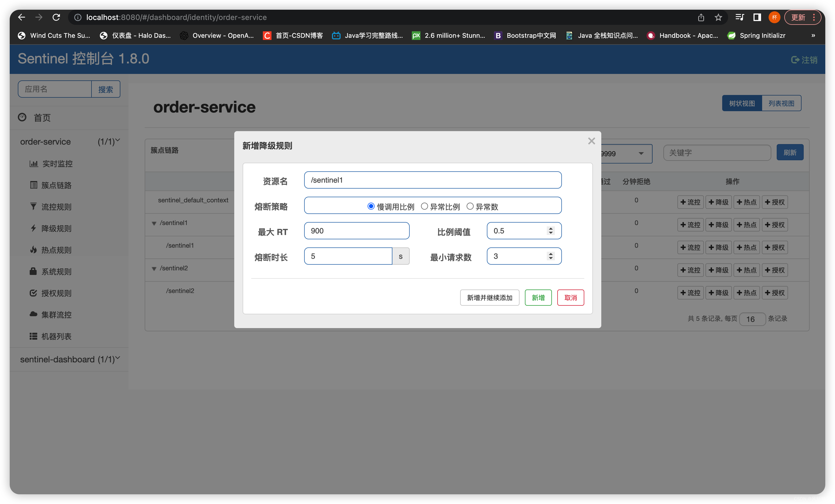Click the green 新增 button

(538, 297)
